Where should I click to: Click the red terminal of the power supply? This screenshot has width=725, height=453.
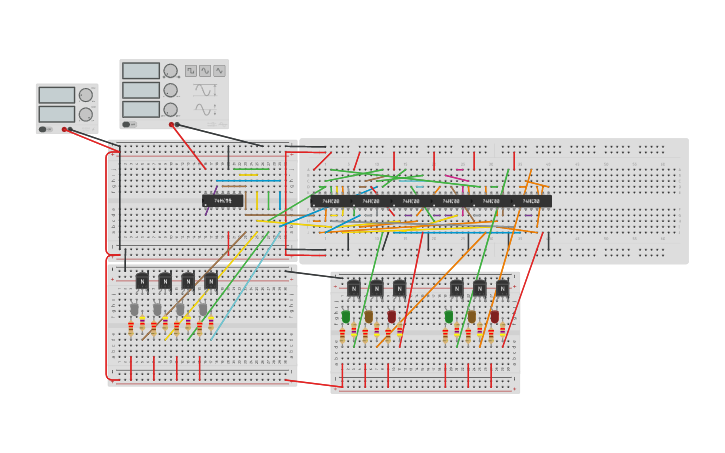pyautogui.click(x=65, y=129)
